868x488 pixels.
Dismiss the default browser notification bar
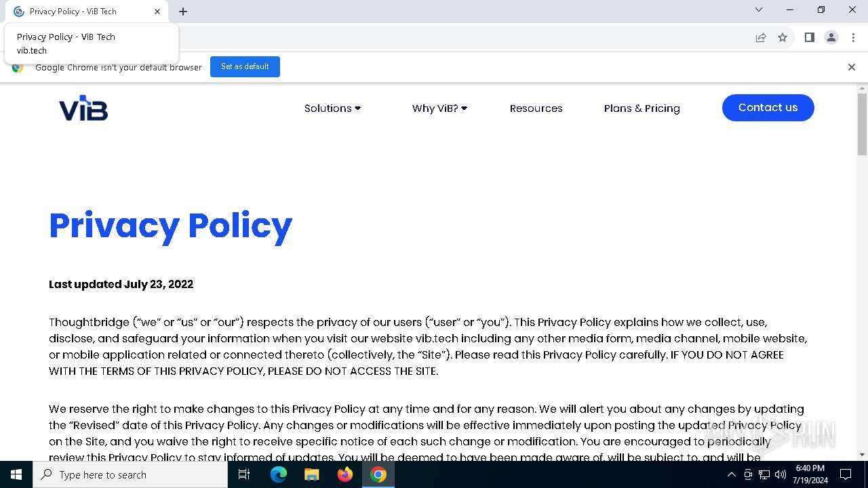851,67
